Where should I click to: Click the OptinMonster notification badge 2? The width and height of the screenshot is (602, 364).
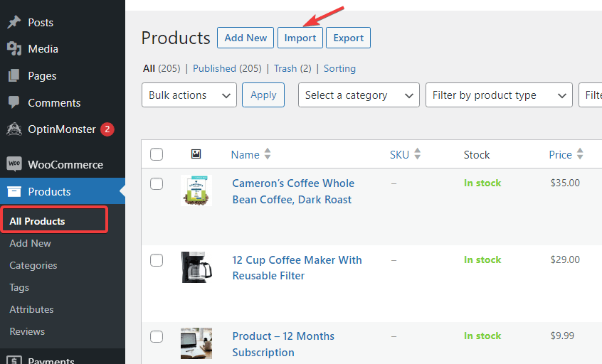(x=107, y=129)
